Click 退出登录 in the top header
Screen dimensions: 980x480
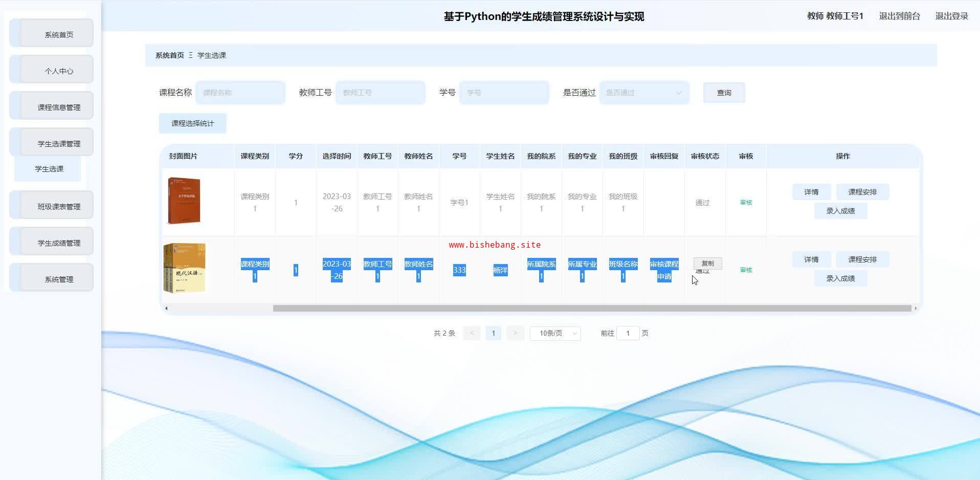pos(951,16)
